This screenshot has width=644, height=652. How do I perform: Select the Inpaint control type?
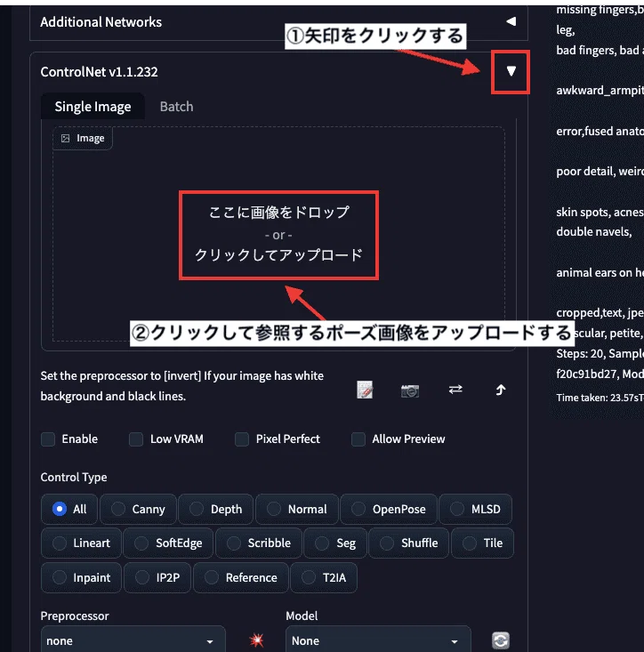tap(81, 577)
